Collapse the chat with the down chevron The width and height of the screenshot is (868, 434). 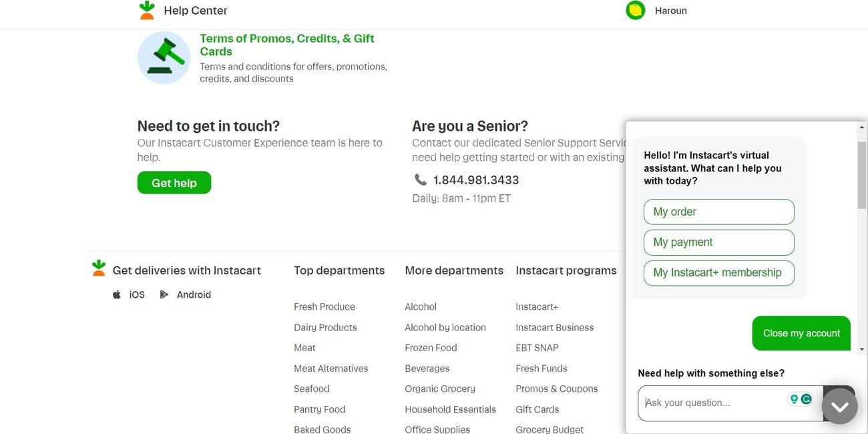click(x=839, y=405)
